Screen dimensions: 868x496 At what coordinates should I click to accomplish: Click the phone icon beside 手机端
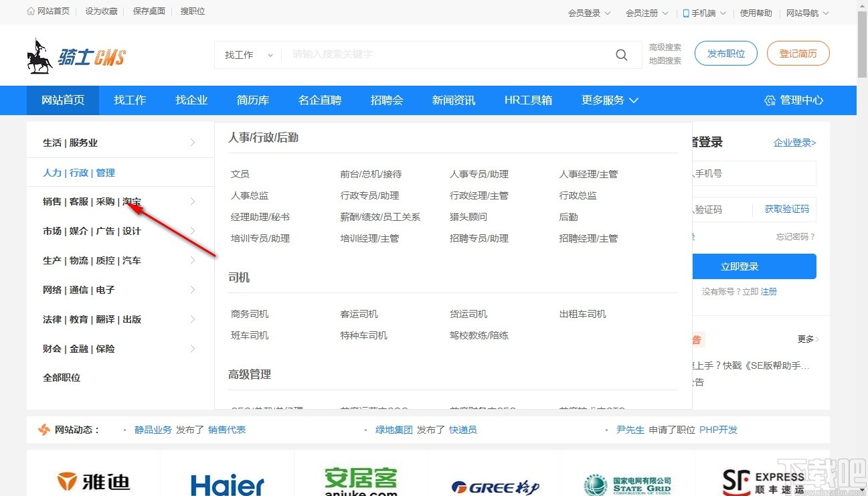pyautogui.click(x=686, y=13)
